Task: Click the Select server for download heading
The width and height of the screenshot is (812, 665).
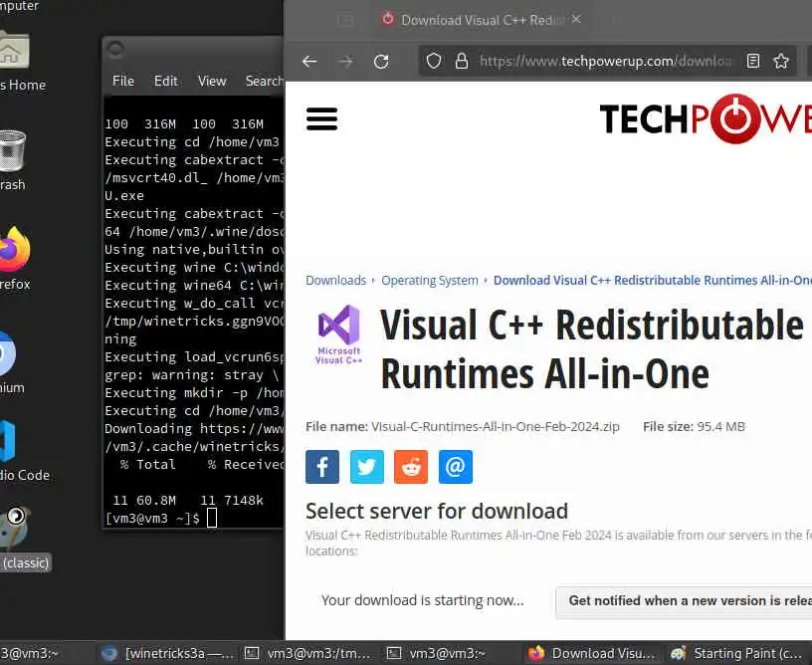Action: pos(437,511)
